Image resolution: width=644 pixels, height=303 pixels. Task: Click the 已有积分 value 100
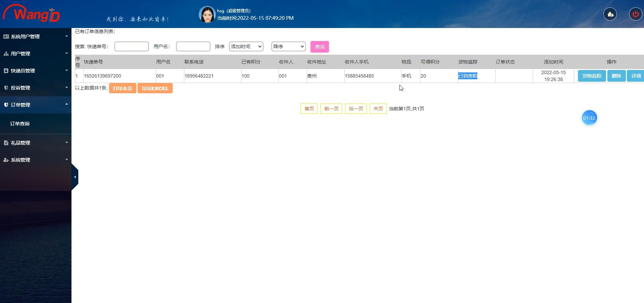coord(246,76)
